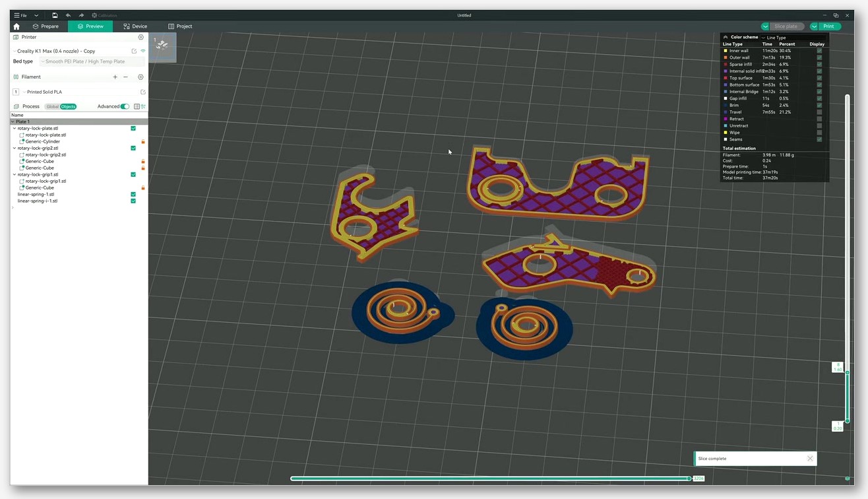This screenshot has height=499, width=868.
Task: Uncheck rotary-lock-grip2.stl printable checkbox
Action: point(133,148)
